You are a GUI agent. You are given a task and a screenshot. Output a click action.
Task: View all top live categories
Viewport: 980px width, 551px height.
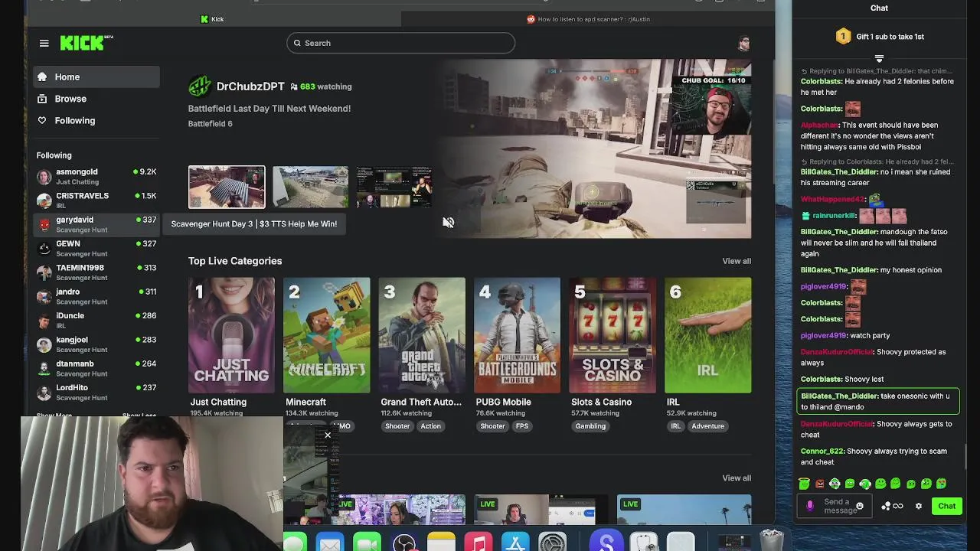[737, 261]
